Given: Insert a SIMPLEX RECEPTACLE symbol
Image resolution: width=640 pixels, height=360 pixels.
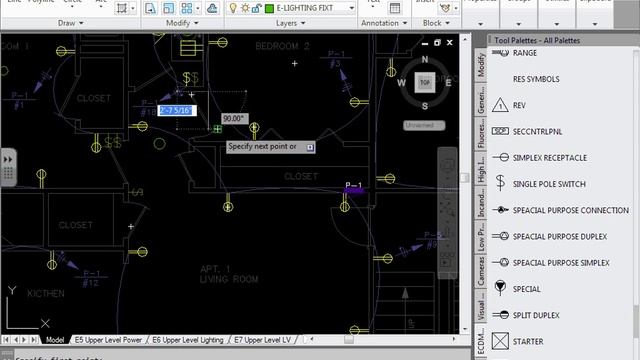Looking at the screenshot, I should pyautogui.click(x=539, y=158).
